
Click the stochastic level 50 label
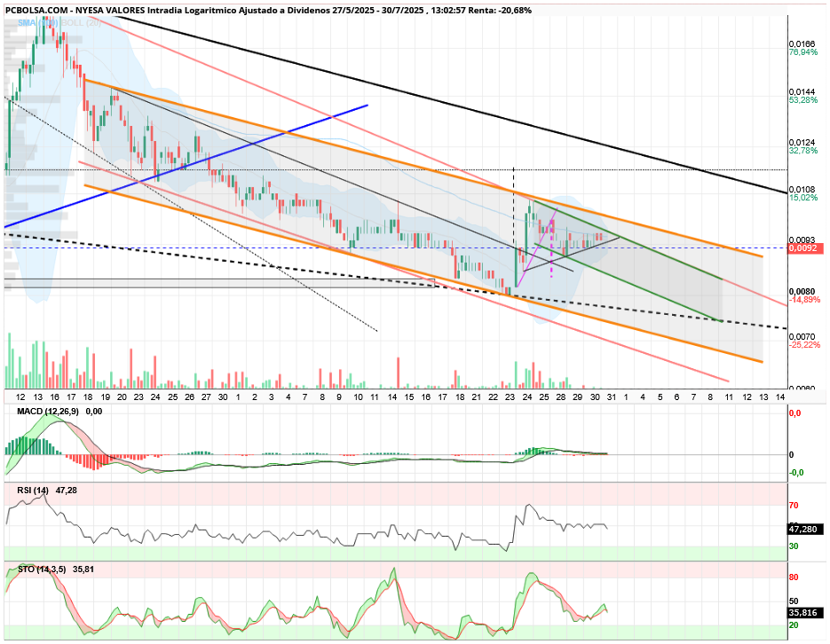coord(794,601)
